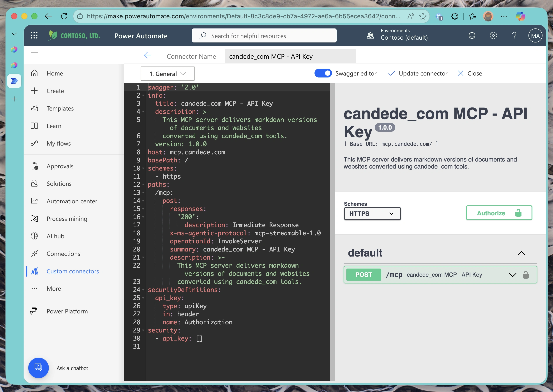Click the site info lock in address bar
The height and width of the screenshot is (392, 553).
(80, 16)
